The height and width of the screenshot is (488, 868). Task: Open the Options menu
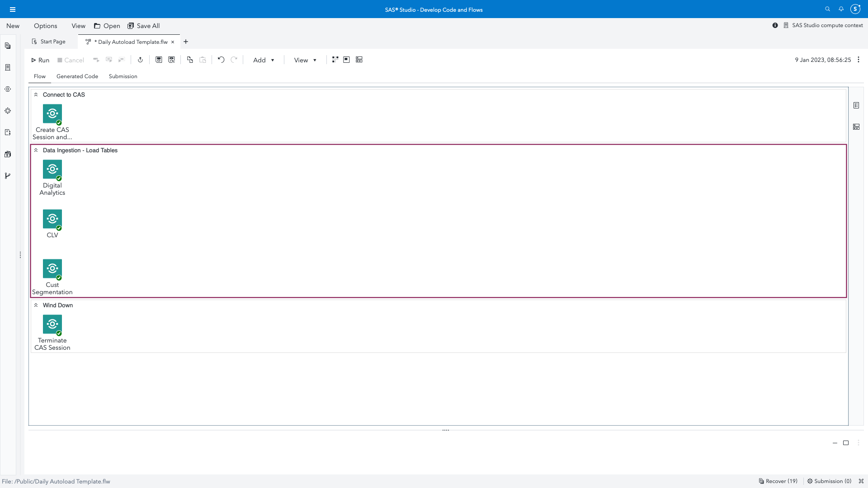[45, 26]
